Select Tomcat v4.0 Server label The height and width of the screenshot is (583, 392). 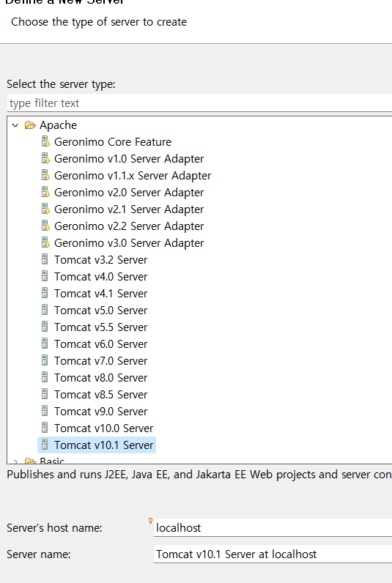101,277
